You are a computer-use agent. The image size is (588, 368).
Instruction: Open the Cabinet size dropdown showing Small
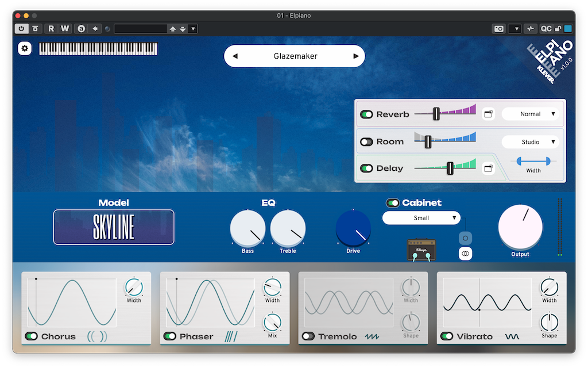tap(421, 218)
